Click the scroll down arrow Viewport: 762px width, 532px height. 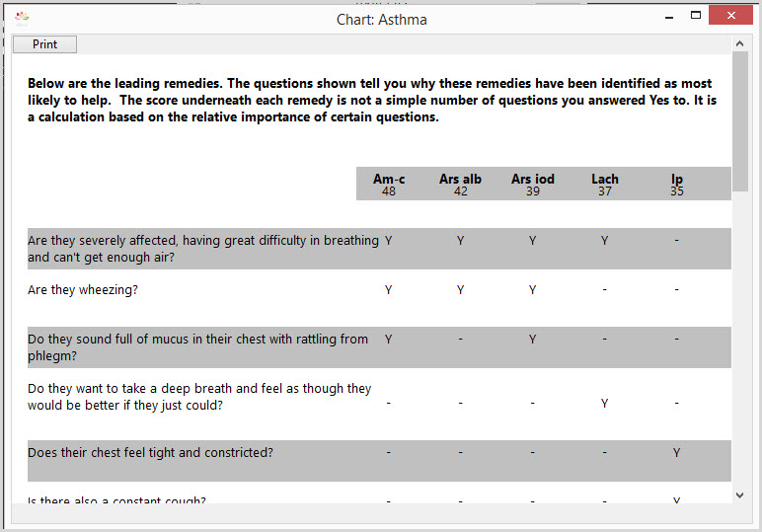pyautogui.click(x=739, y=495)
